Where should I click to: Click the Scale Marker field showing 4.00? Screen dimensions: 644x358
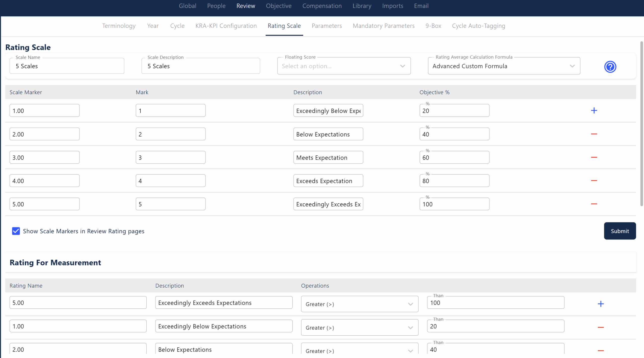[45, 181]
